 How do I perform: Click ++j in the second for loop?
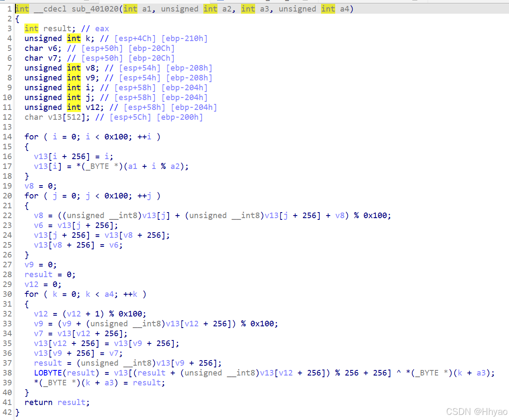[144, 196]
